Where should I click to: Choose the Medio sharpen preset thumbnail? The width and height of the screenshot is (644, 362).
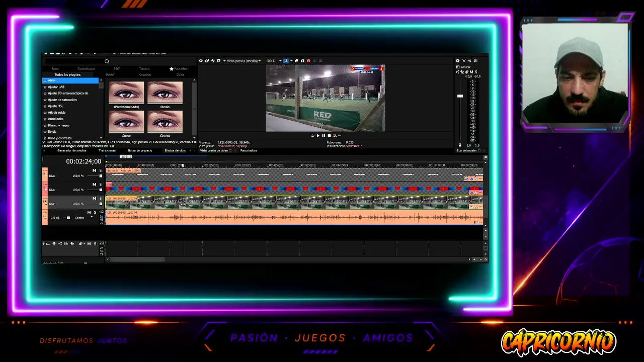click(x=165, y=93)
